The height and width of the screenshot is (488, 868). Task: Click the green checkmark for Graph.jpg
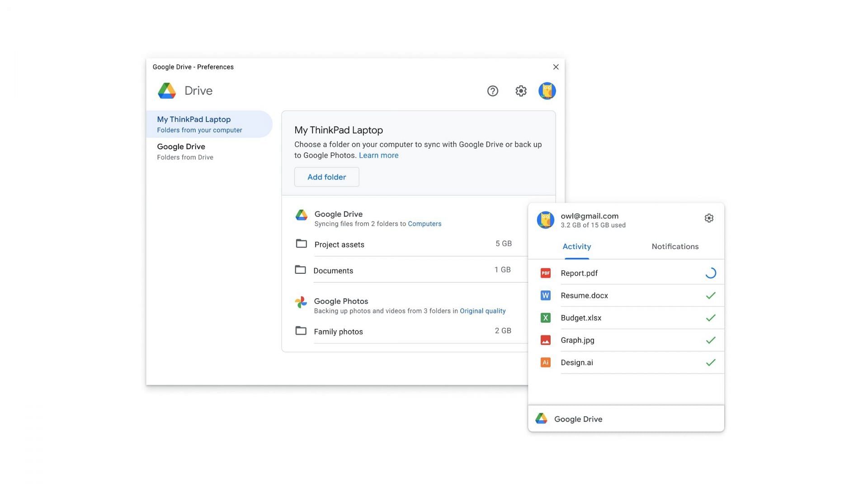[711, 340]
